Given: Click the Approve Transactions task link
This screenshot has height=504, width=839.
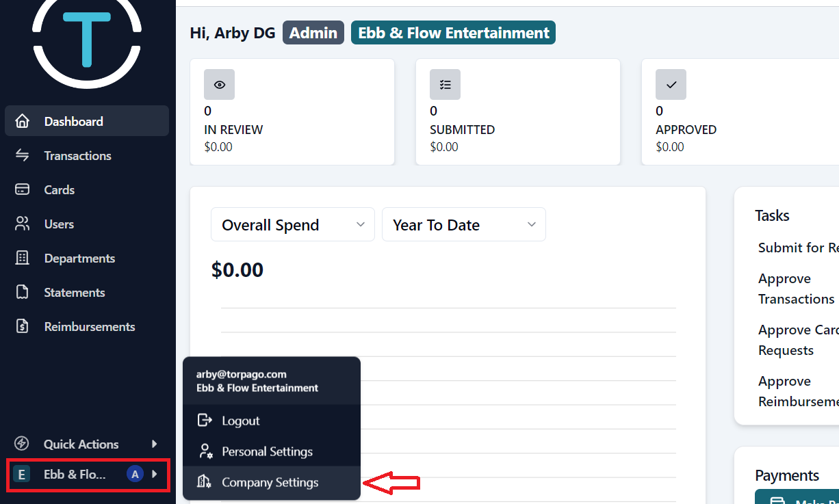Looking at the screenshot, I should [x=797, y=289].
